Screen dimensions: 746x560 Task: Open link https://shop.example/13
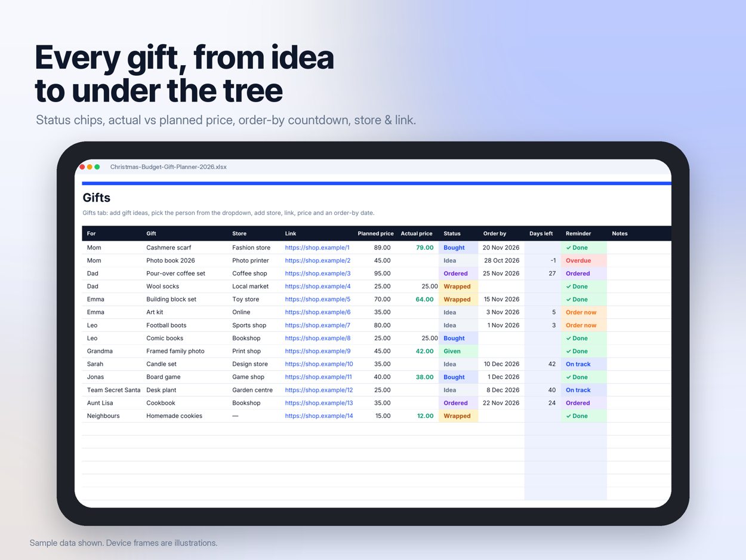click(x=319, y=403)
